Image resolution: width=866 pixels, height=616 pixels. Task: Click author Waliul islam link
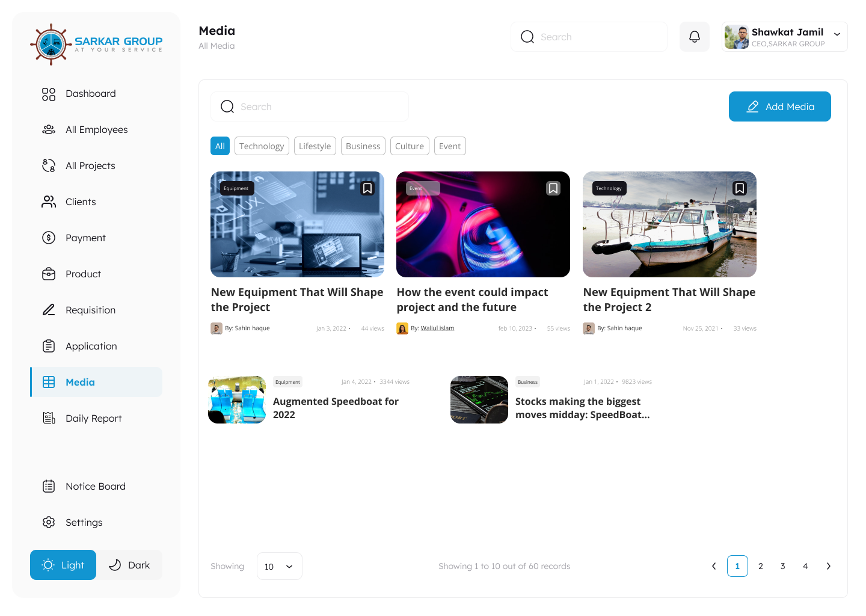pos(437,328)
